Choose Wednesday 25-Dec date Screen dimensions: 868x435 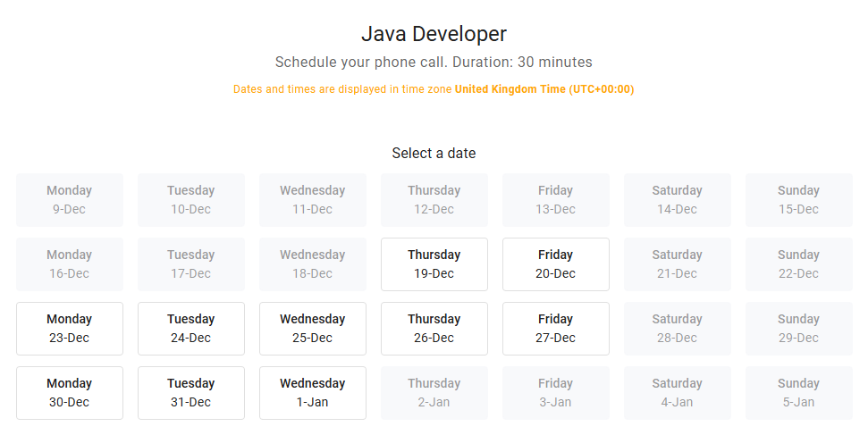pos(313,329)
